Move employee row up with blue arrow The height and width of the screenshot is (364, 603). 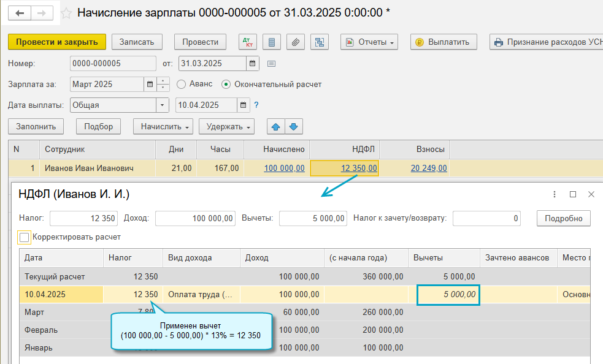275,126
